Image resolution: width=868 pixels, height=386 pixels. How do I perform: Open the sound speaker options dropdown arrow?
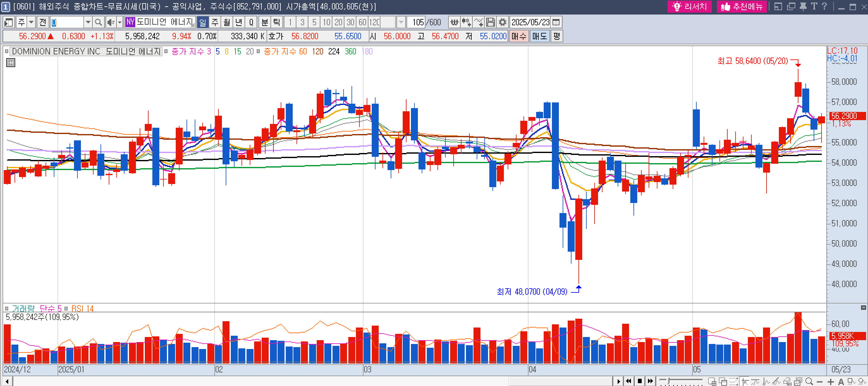pos(119,22)
